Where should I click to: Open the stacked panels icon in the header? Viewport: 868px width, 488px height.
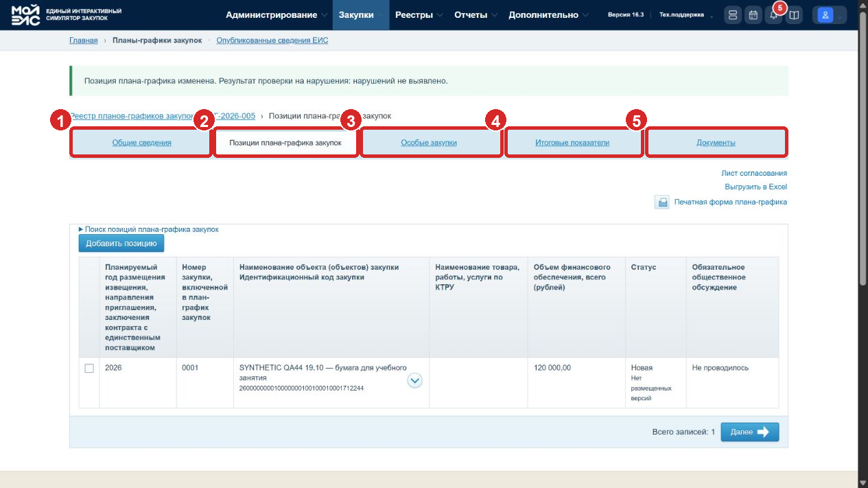tap(733, 15)
